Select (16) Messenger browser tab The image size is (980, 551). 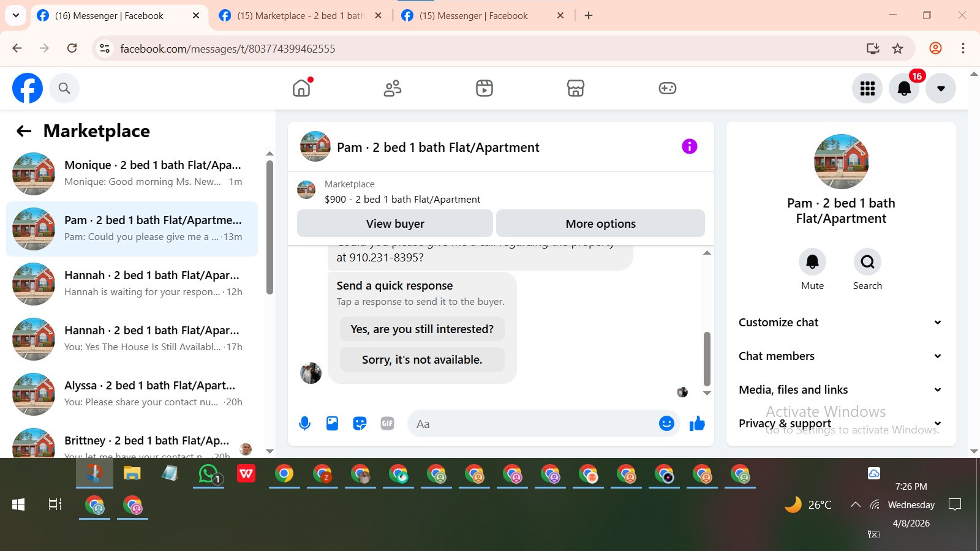[x=118, y=16]
